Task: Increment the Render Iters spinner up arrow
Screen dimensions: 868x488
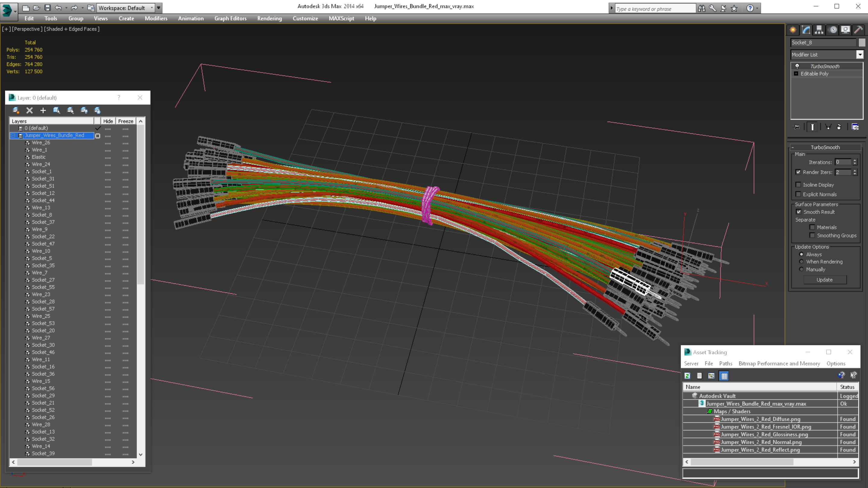Action: tap(855, 170)
